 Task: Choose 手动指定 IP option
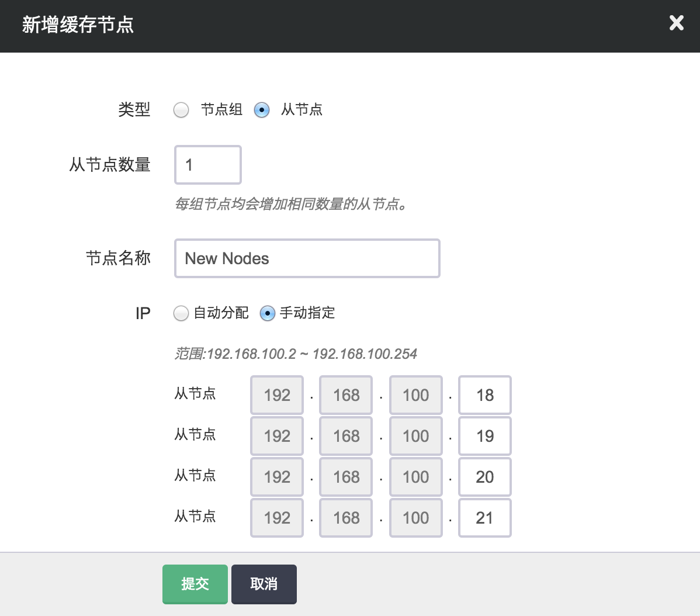coord(267,314)
